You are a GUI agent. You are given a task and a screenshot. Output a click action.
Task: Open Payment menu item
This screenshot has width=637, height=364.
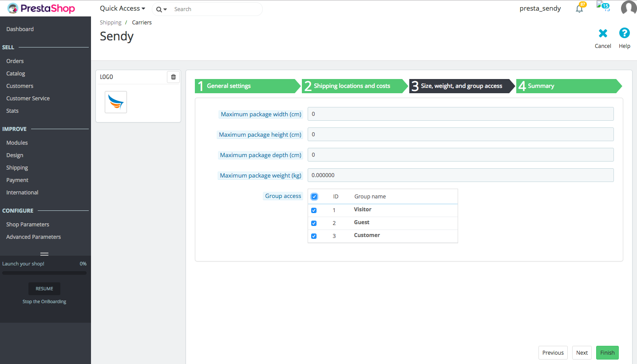point(17,180)
